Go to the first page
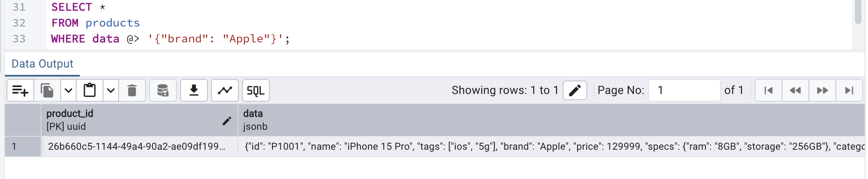Image resolution: width=868 pixels, height=179 pixels. 769,90
